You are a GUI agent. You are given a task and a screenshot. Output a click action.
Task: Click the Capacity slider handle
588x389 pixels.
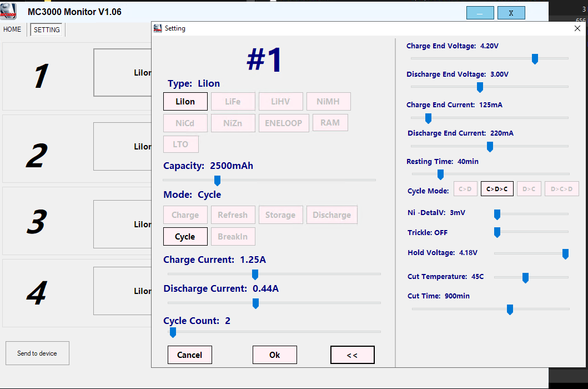(217, 181)
